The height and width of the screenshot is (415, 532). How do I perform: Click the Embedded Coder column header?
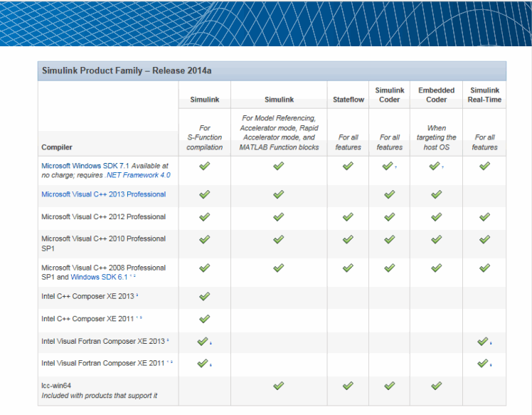pos(436,95)
